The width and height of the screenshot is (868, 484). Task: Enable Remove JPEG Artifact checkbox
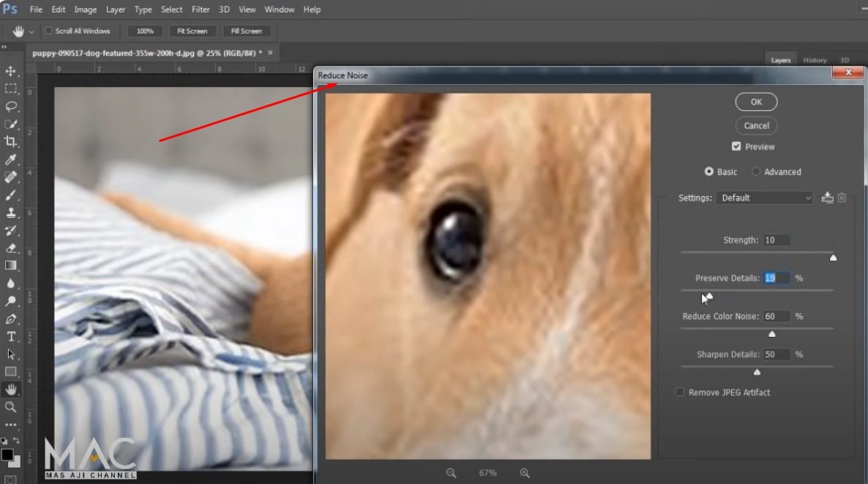click(x=679, y=392)
